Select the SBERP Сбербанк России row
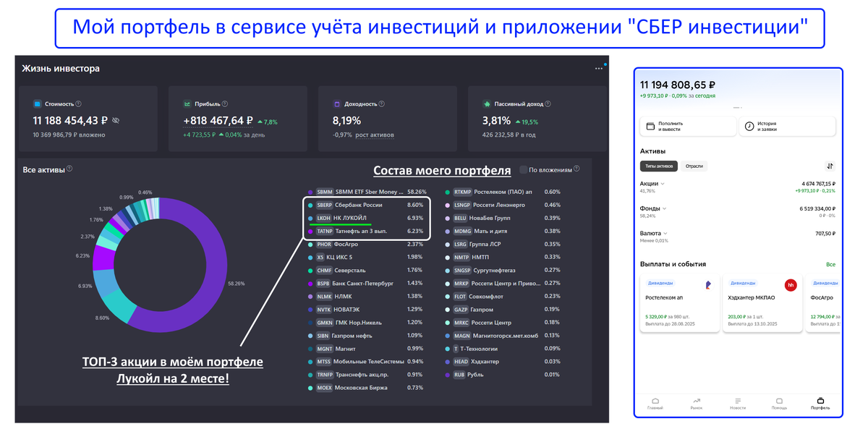The height and width of the screenshot is (437, 868). click(x=367, y=205)
